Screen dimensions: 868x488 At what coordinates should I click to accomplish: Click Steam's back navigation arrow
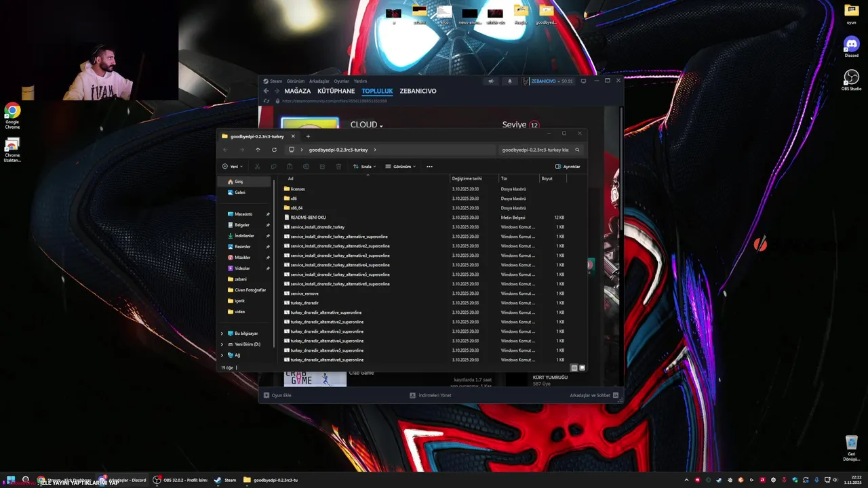pyautogui.click(x=267, y=91)
